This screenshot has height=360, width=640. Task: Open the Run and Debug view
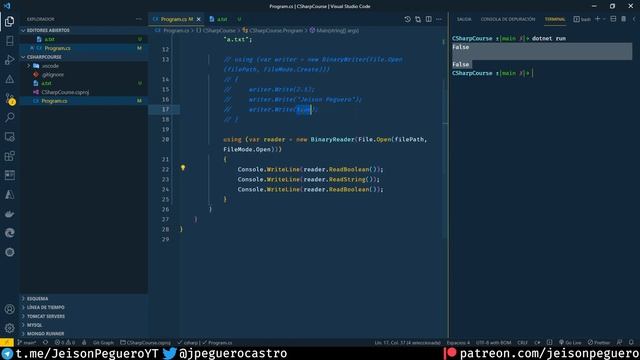click(x=9, y=60)
